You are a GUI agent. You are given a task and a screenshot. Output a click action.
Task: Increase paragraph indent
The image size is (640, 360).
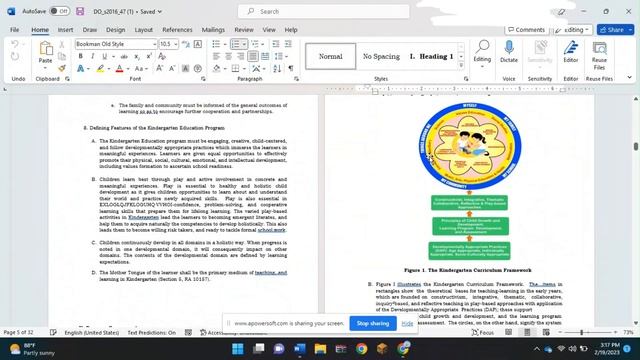(x=288, y=44)
